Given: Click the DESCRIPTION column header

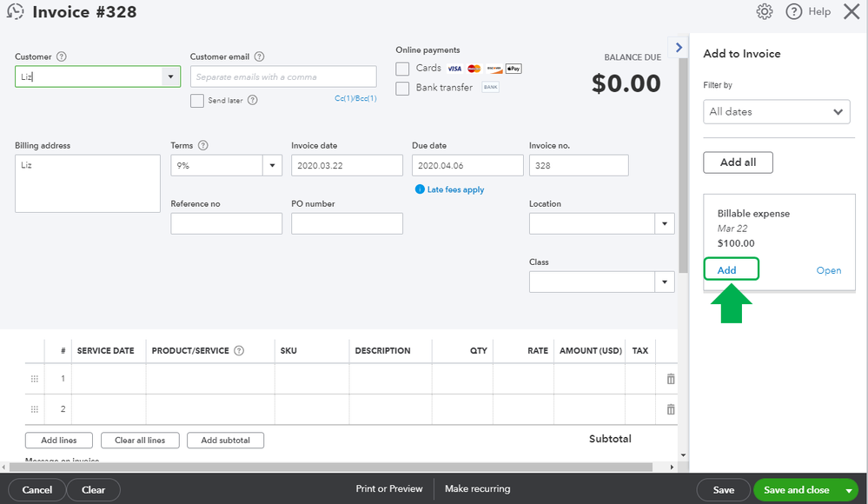Looking at the screenshot, I should click(382, 350).
